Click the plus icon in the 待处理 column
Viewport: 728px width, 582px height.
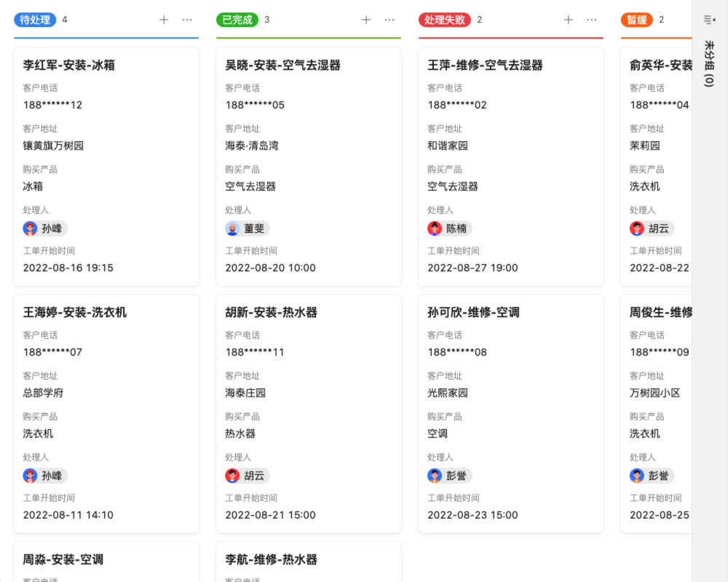tap(164, 20)
